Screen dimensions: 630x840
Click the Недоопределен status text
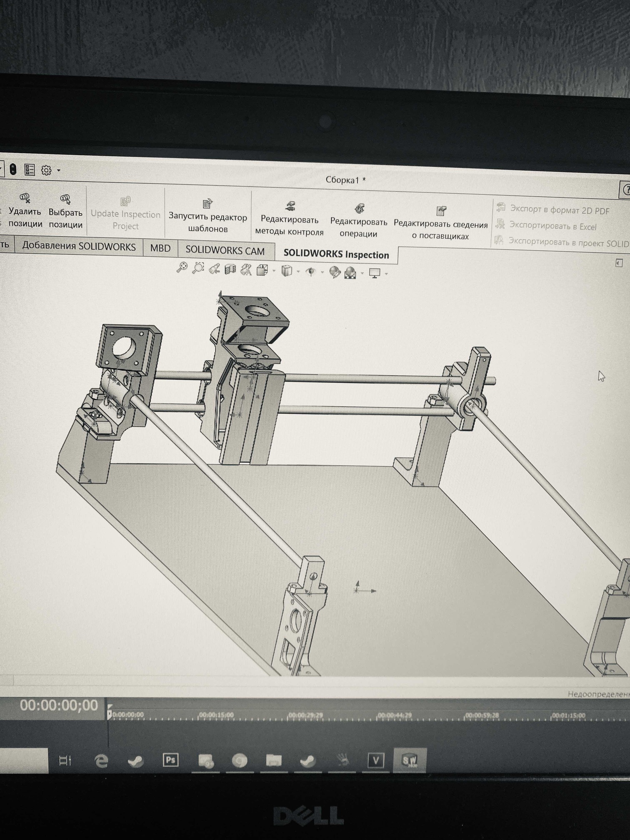pyautogui.click(x=598, y=694)
